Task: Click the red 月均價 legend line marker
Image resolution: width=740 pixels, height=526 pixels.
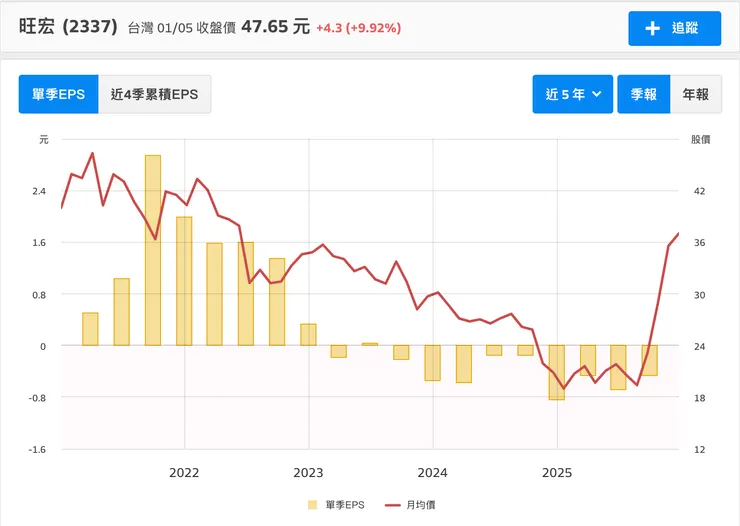Action: point(393,505)
